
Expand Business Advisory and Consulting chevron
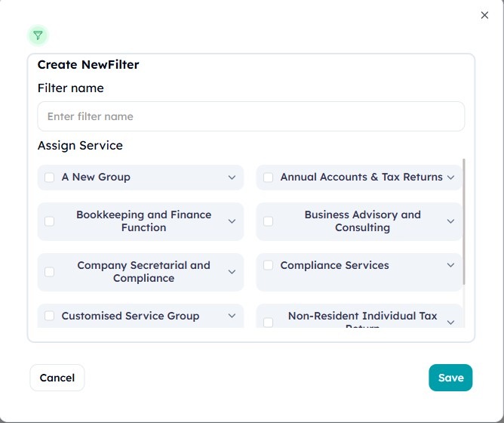(x=450, y=221)
